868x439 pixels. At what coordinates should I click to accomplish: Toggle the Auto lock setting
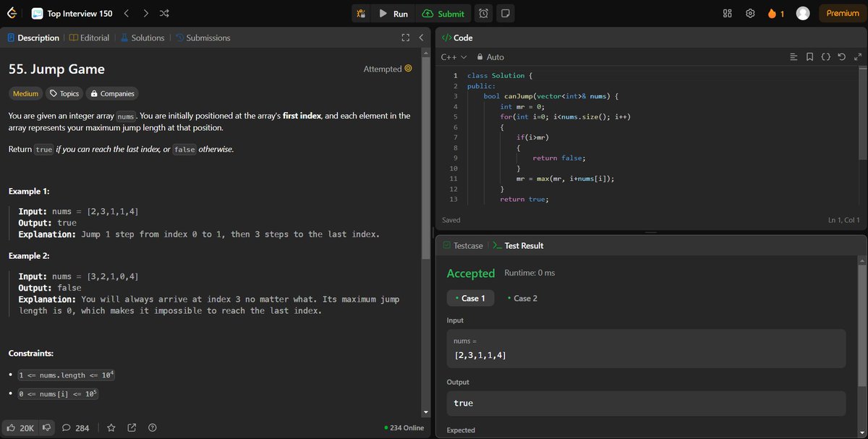pos(490,56)
